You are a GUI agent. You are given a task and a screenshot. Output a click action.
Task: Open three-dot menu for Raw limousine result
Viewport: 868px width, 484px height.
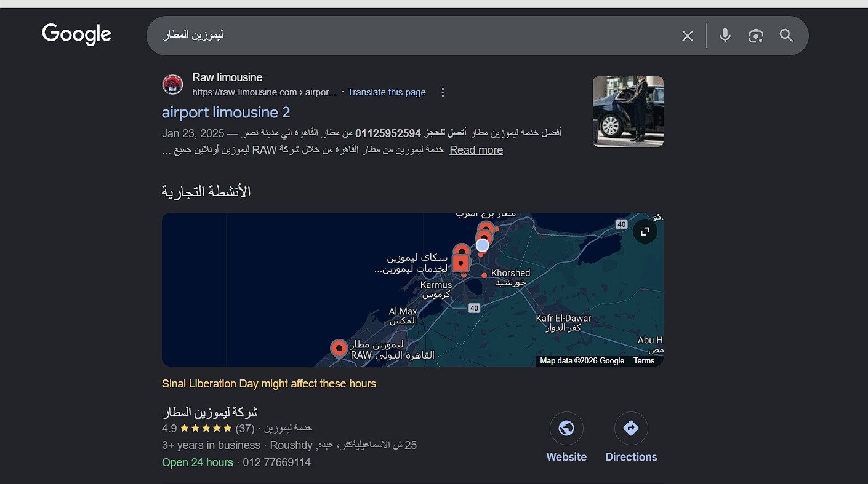[x=443, y=92]
